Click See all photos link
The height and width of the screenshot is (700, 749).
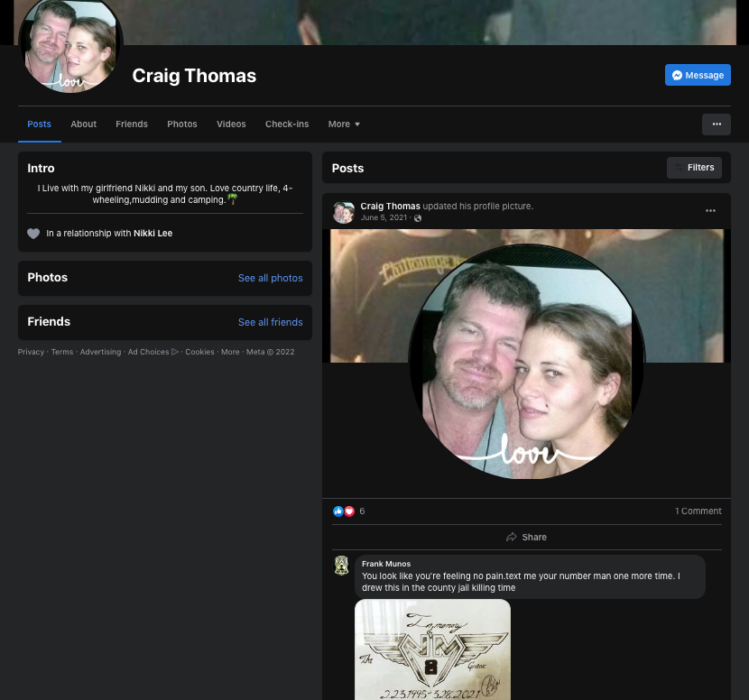[271, 278]
